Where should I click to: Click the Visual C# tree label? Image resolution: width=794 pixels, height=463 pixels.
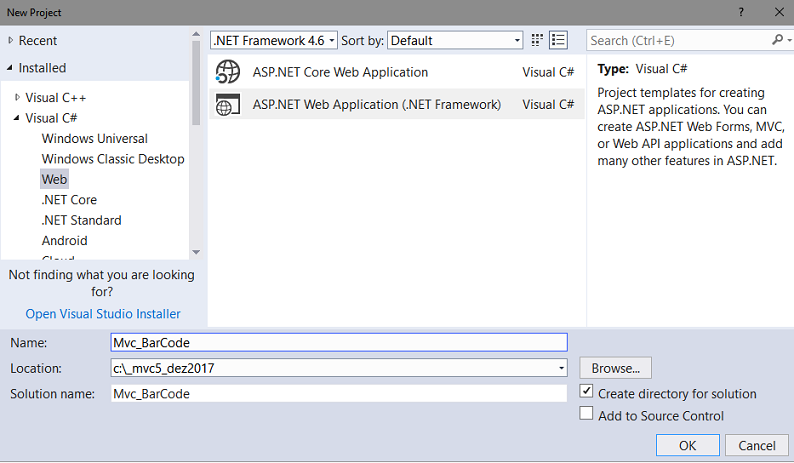point(51,118)
